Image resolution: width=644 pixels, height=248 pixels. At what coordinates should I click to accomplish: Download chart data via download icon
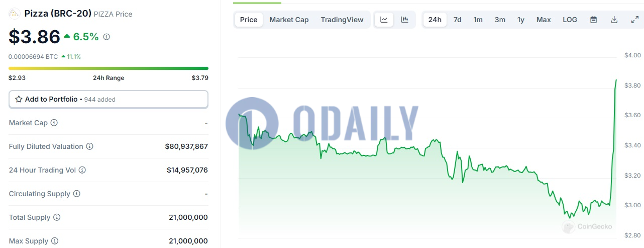(x=614, y=20)
